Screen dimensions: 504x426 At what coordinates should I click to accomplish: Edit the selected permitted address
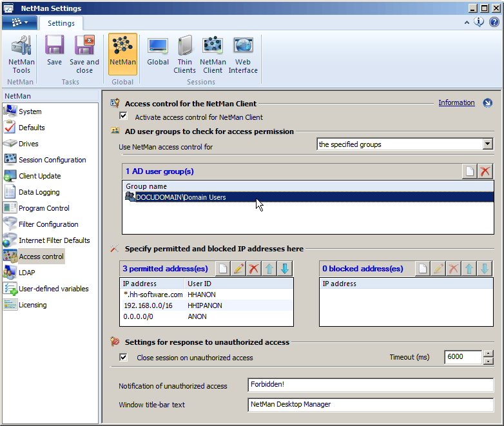point(238,269)
